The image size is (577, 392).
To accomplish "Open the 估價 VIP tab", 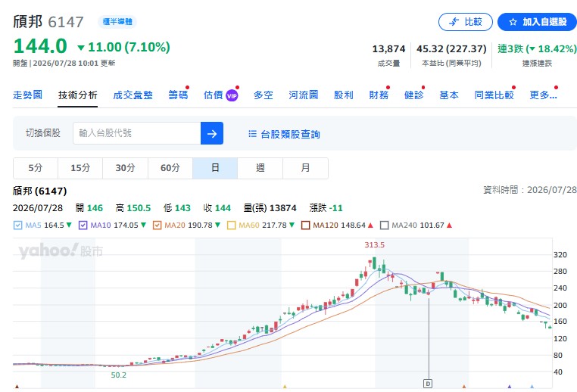I will coord(221,95).
